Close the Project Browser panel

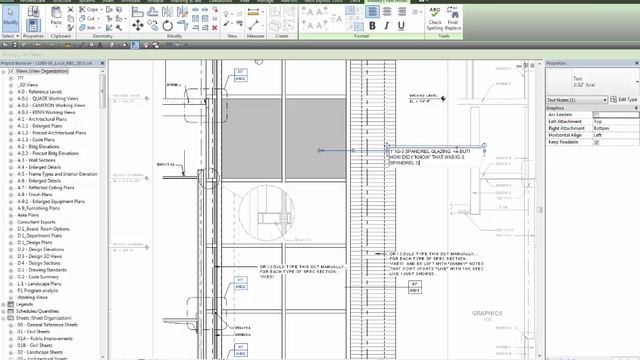click(x=102, y=63)
